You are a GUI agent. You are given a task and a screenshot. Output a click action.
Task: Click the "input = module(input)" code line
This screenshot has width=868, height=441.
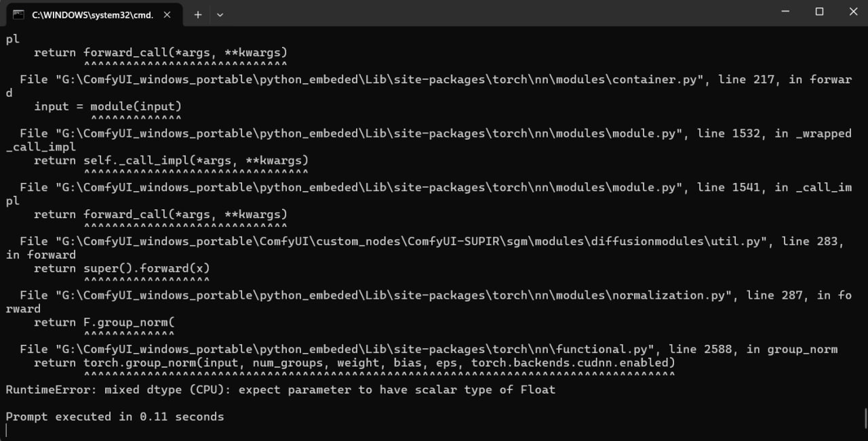click(108, 106)
